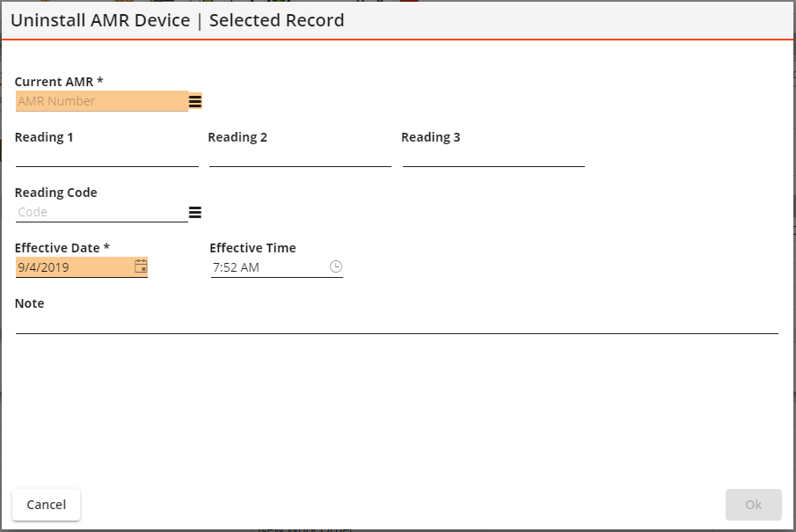Select the Effective Date value 9/4/2019
This screenshot has width=796, height=532.
[x=43, y=267]
